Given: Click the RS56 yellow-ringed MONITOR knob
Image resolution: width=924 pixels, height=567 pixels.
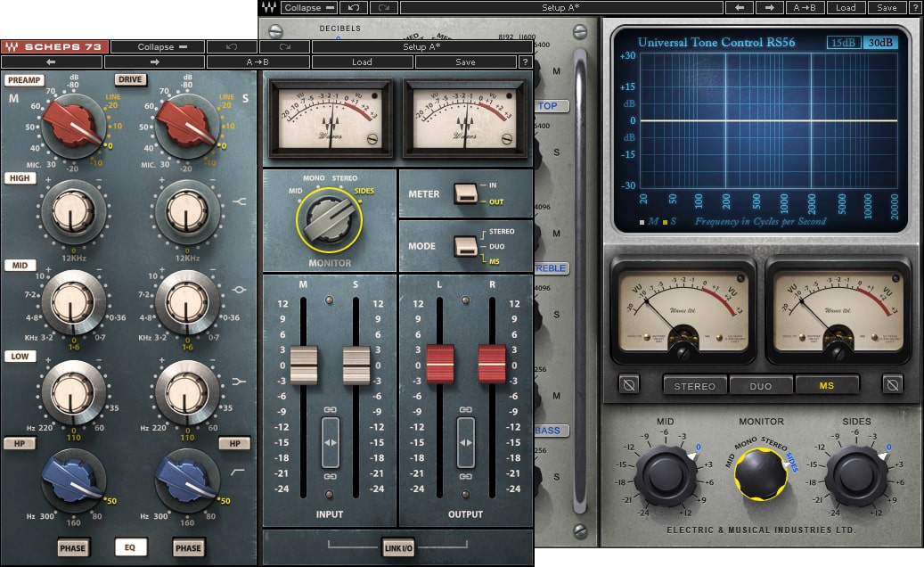Looking at the screenshot, I should pos(761,474).
